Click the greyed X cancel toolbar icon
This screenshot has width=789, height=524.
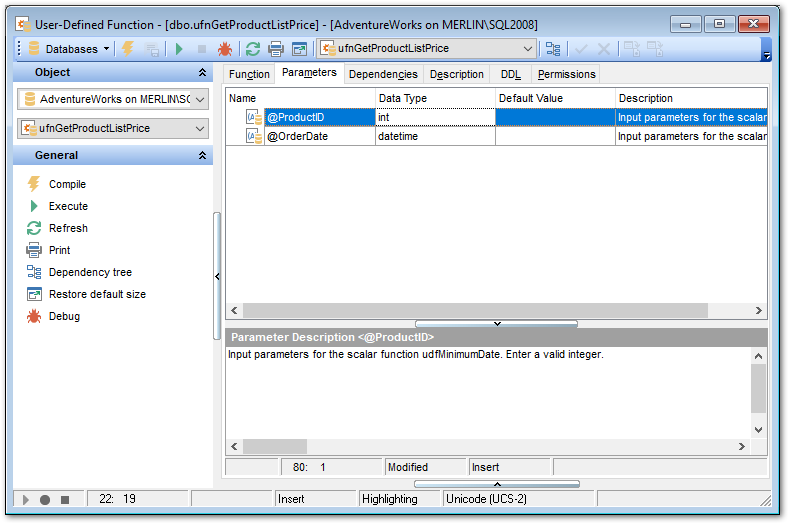pos(603,49)
